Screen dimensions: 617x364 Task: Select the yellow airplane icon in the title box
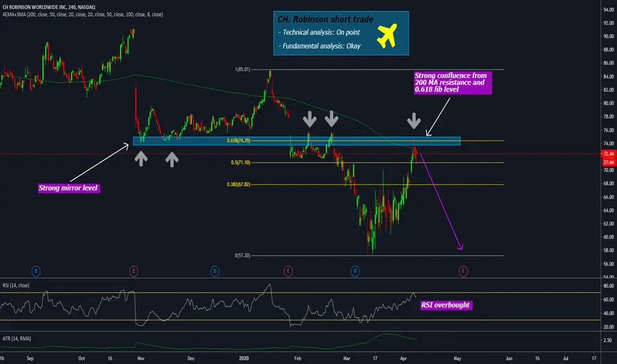click(387, 36)
